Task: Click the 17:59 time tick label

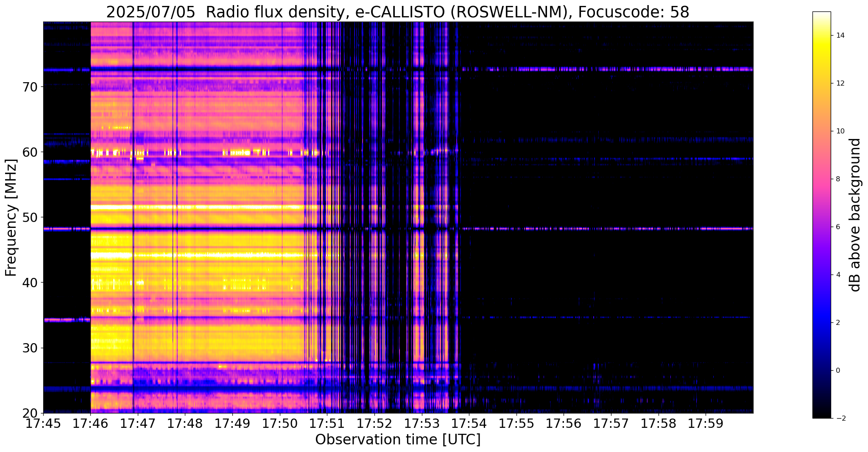Action: coord(706,423)
